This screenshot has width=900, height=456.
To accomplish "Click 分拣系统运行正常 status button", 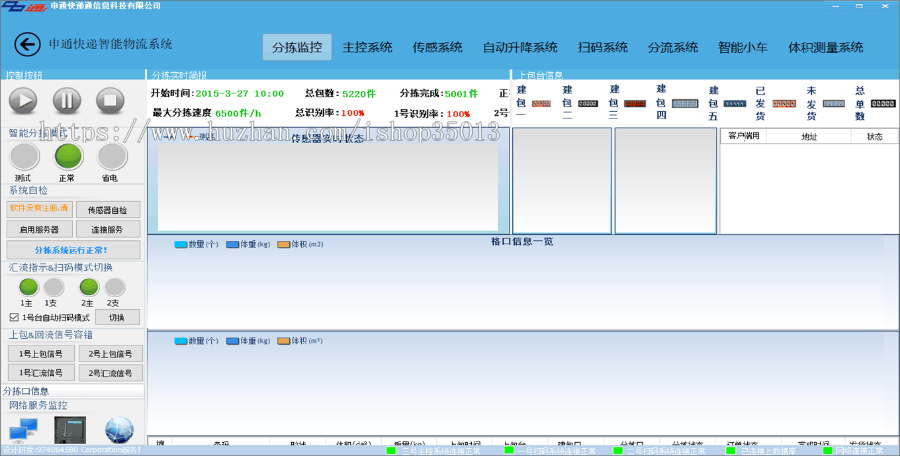I will click(x=73, y=250).
